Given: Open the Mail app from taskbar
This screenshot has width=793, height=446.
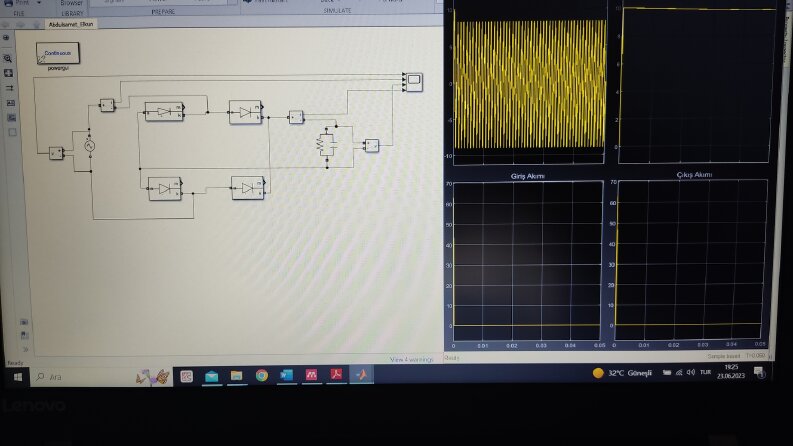Looking at the screenshot, I should (x=211, y=376).
